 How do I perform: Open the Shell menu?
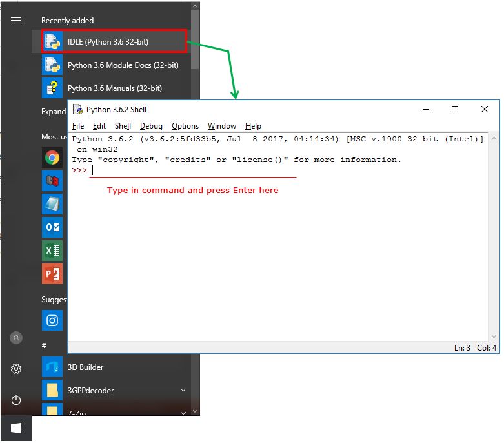123,126
